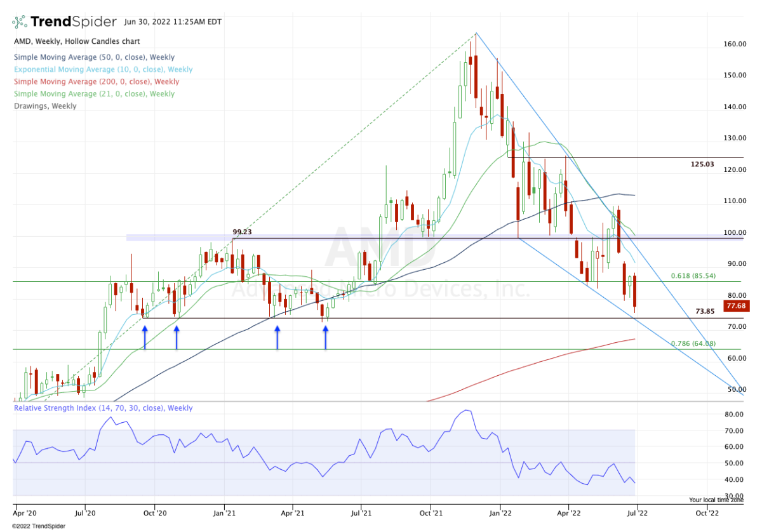Screen dimensions: 762x532
Task: Toggle the Exponential Moving Average 10 legend entry
Action: 102,69
